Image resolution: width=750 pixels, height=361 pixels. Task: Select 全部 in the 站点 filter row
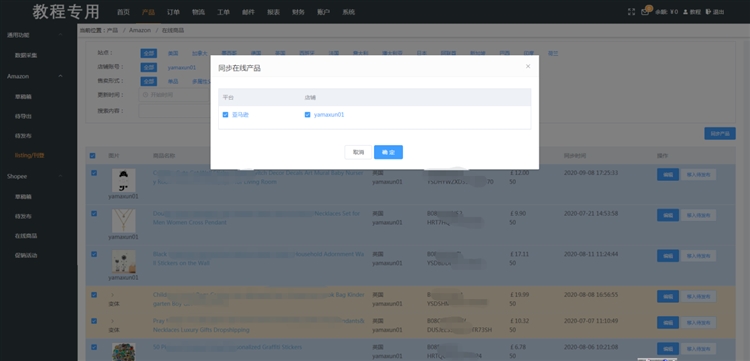pyautogui.click(x=149, y=54)
